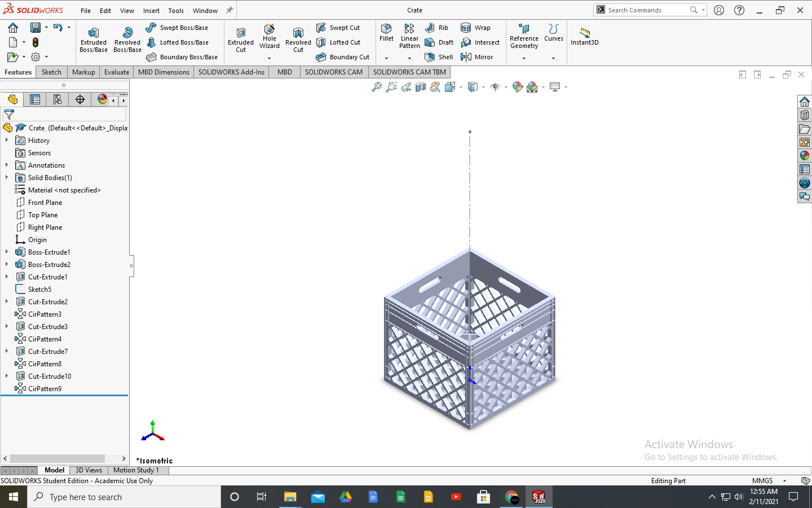The width and height of the screenshot is (812, 508).
Task: Choose the Swept Cut tool
Action: (x=338, y=28)
